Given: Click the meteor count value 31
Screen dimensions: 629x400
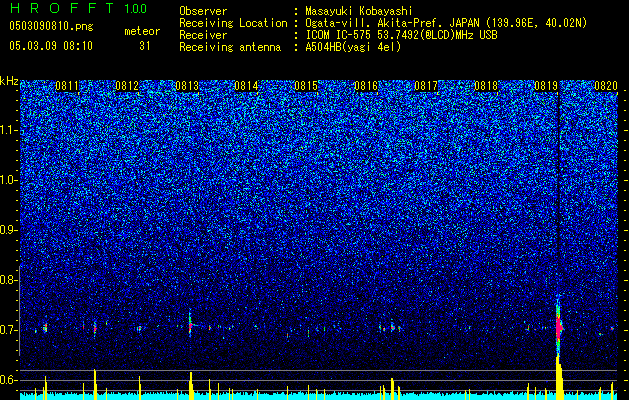Looking at the screenshot, I should click(144, 46).
